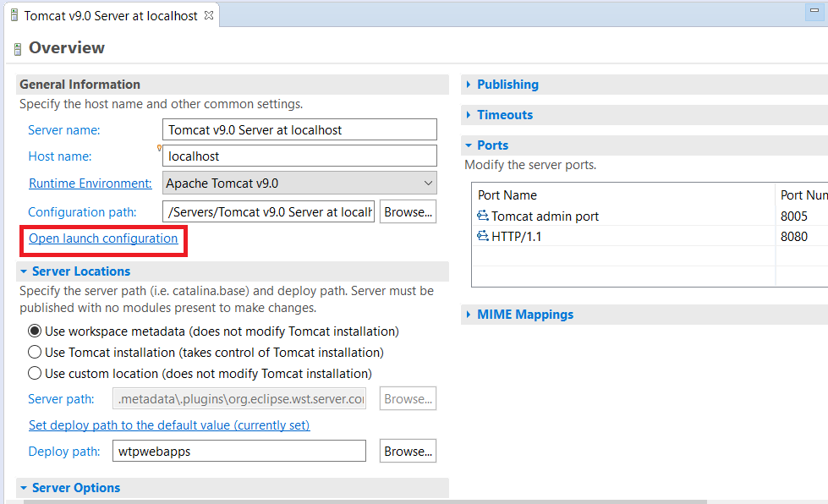Screen dimensions: 828x504
Task: Click the Deploy path field with wtpwebapps
Action: (x=239, y=452)
